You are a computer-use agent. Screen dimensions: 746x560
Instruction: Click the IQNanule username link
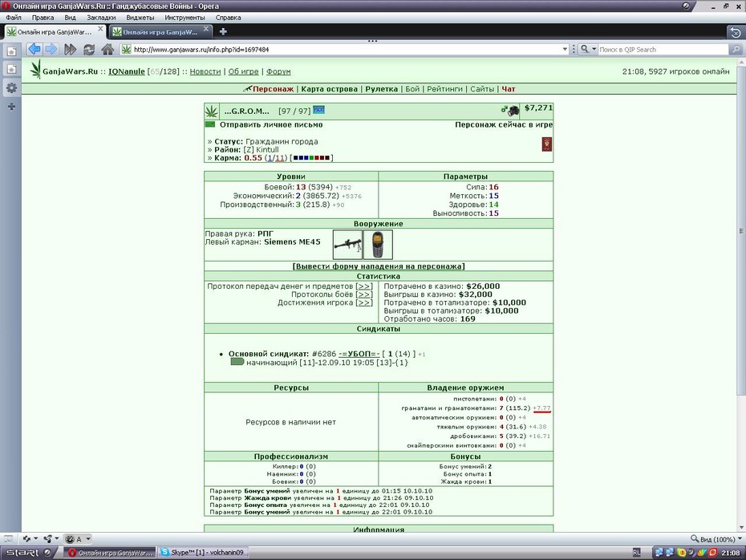click(127, 71)
